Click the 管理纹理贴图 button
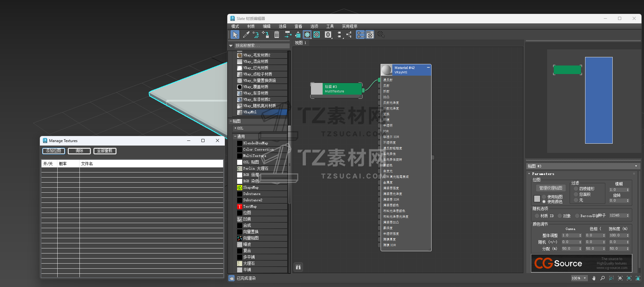The image size is (644, 287). pos(551,188)
